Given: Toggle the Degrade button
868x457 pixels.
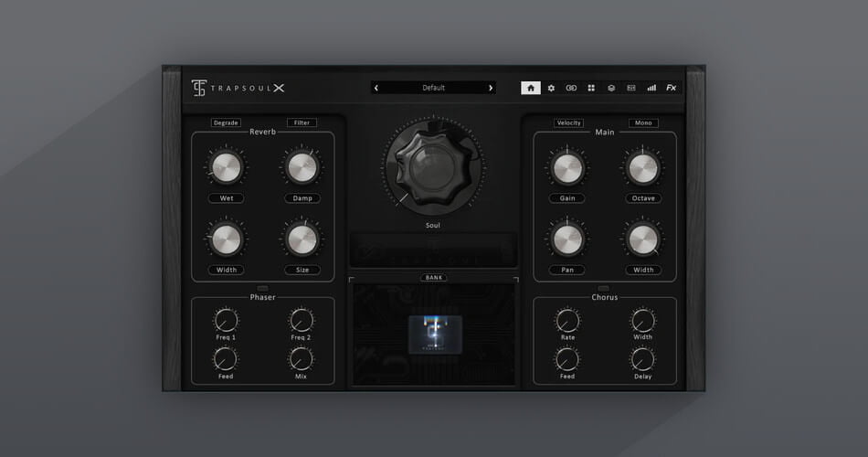Looking at the screenshot, I should [x=226, y=122].
